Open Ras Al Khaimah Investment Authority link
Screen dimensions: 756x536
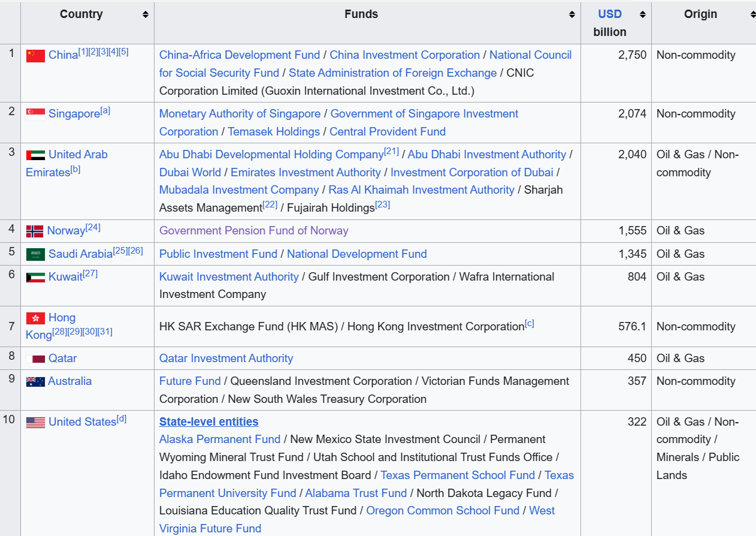pos(421,190)
